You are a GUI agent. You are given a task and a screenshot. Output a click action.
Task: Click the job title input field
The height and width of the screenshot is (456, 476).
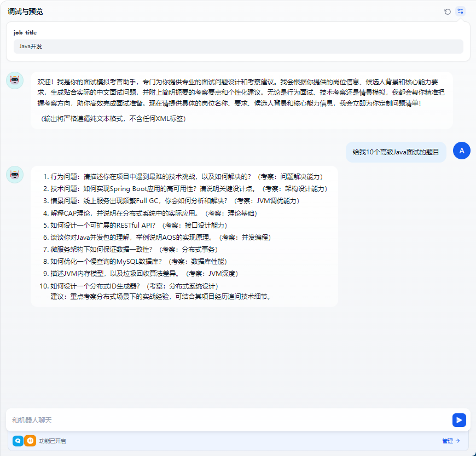(x=239, y=47)
